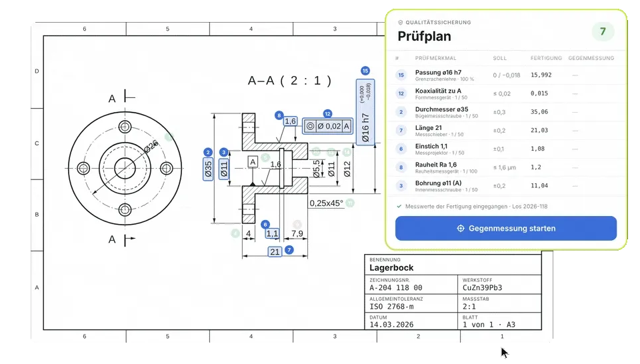Image resolution: width=640 pixels, height=364 pixels.
Task: Click the 7,9 dimension in the section view
Action: (x=297, y=233)
